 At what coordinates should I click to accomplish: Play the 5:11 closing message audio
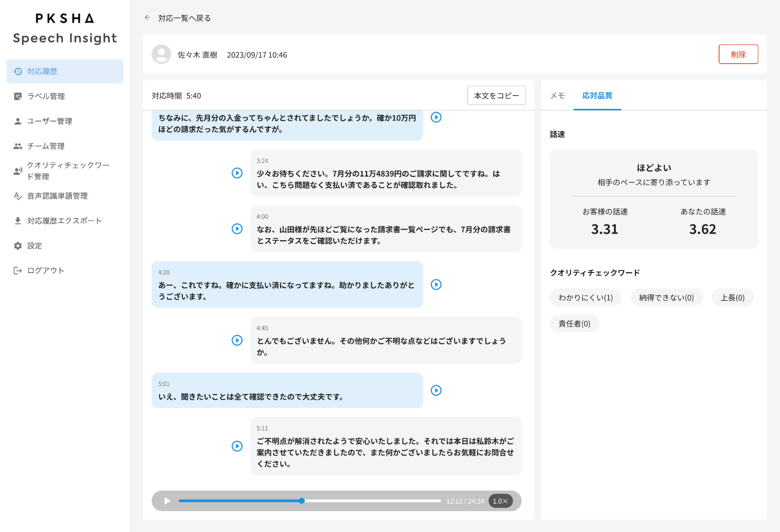pyautogui.click(x=237, y=446)
